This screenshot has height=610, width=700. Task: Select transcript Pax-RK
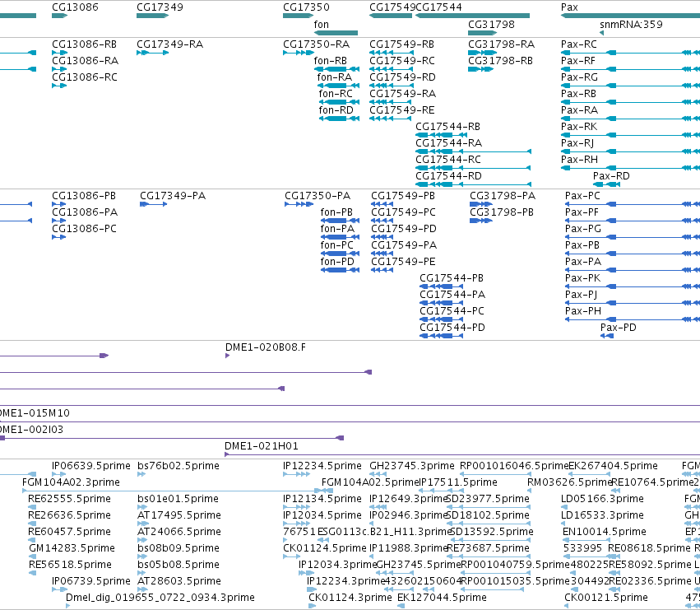tap(579, 127)
